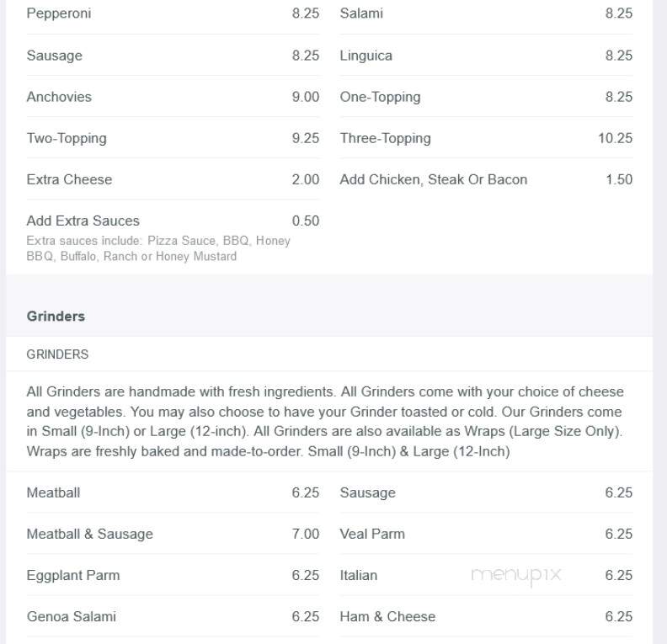Click the Linguica pizza entry
The width and height of the screenshot is (667, 644).
point(486,56)
